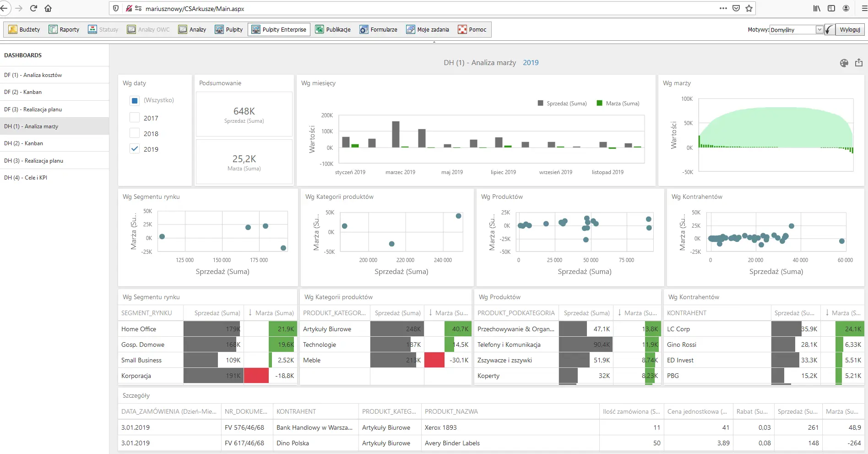Select the FV 576/46/68 document cell
Screen dimensions: 868x454
247,427
